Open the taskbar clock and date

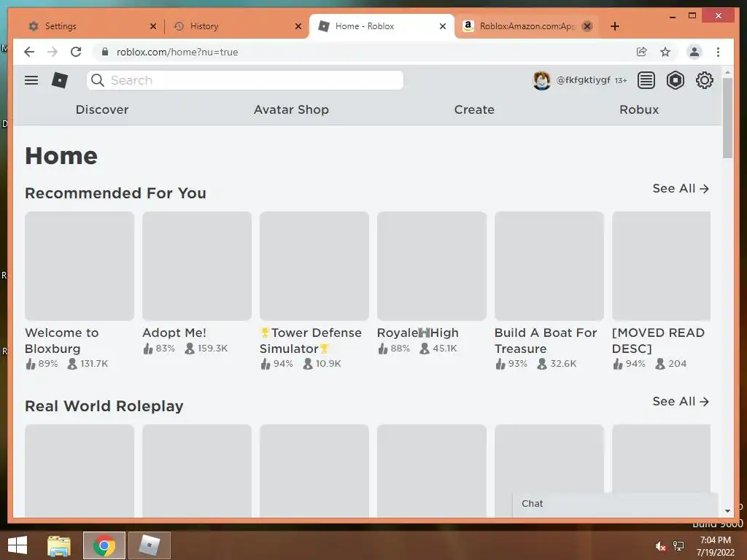715,546
